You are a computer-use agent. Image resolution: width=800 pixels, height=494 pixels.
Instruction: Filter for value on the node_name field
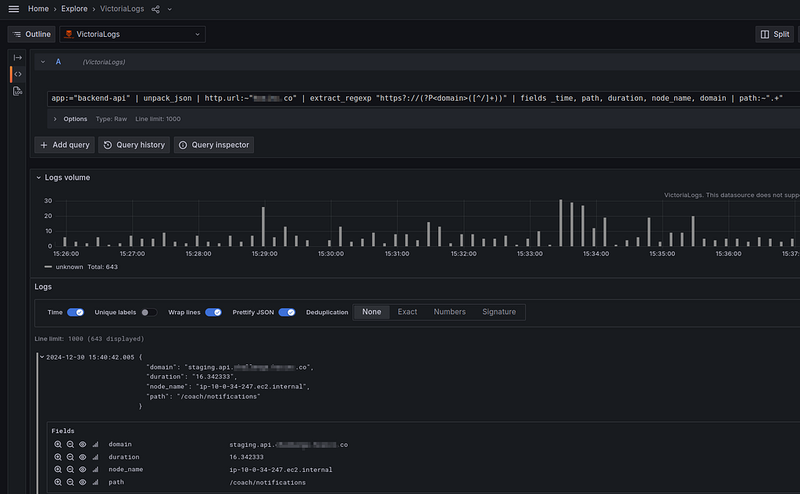(59, 469)
